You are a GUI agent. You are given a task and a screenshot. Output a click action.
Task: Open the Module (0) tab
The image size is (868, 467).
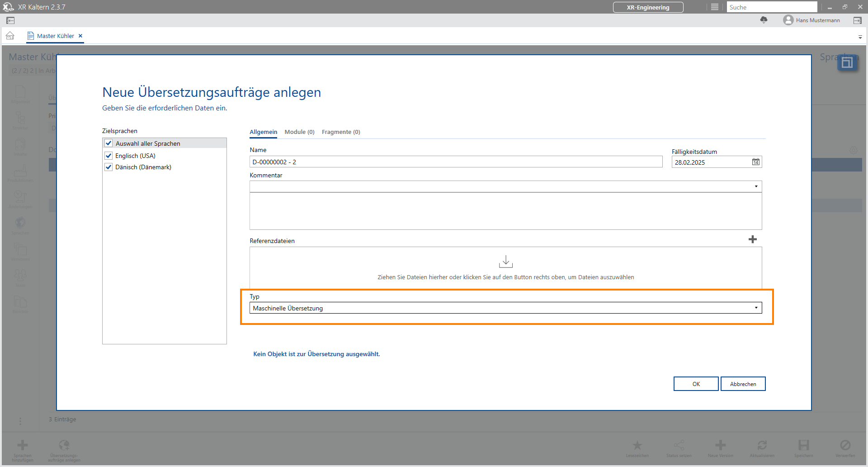299,132
